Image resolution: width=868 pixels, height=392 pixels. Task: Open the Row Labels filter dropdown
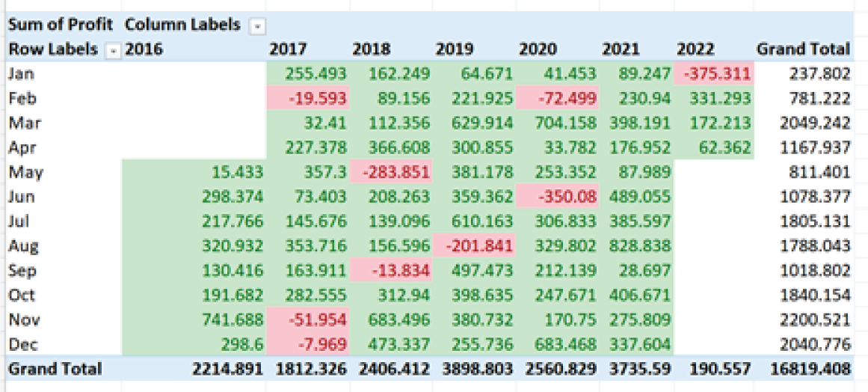pos(114,50)
